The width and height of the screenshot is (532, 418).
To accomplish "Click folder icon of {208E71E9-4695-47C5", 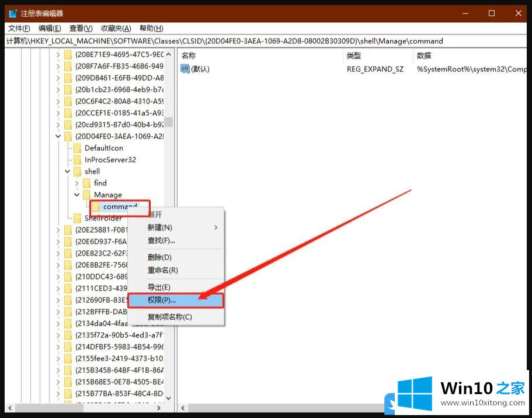I will click(x=68, y=54).
